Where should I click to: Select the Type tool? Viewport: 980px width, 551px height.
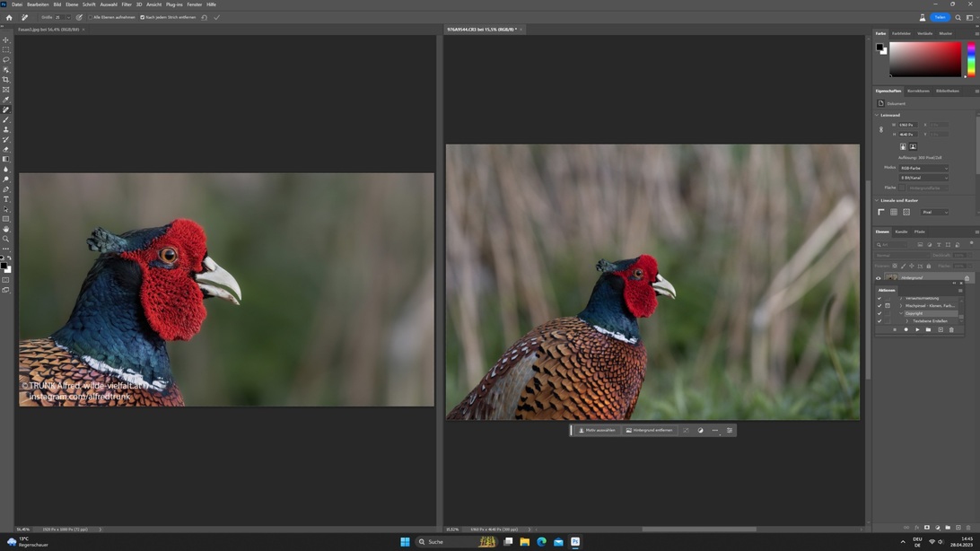click(x=6, y=199)
